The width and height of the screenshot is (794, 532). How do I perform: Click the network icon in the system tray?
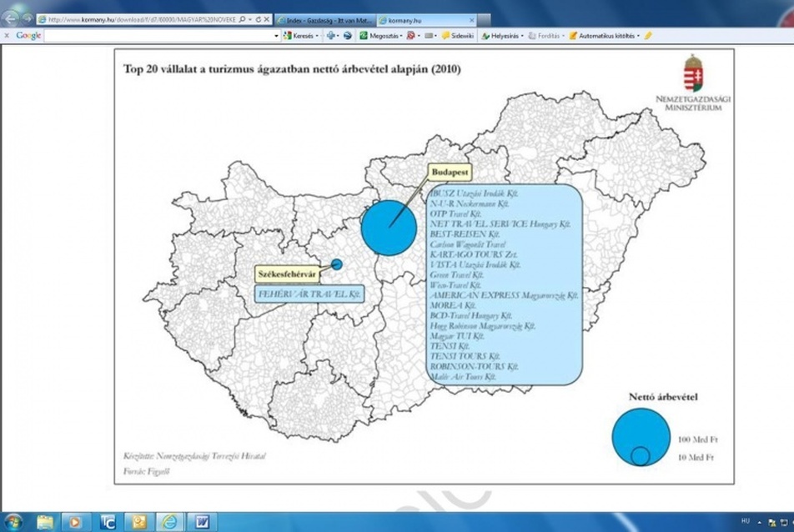coord(785,522)
